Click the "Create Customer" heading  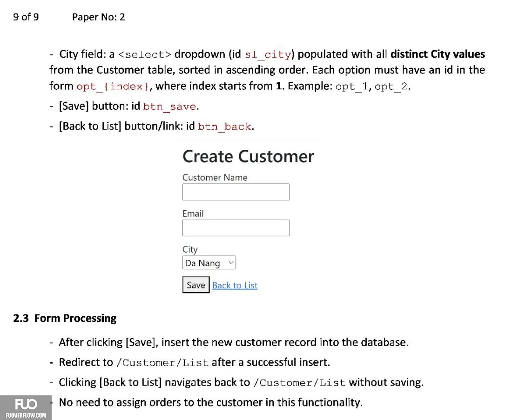(x=248, y=156)
